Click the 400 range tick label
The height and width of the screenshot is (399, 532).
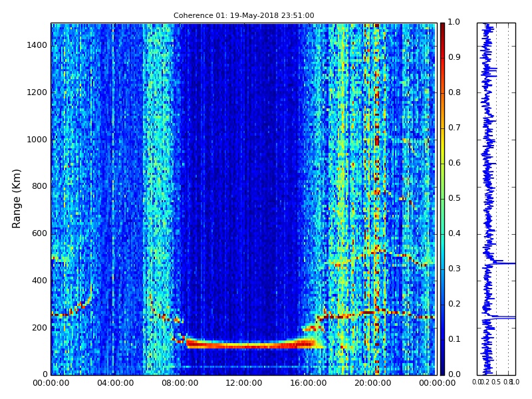tap(39, 281)
